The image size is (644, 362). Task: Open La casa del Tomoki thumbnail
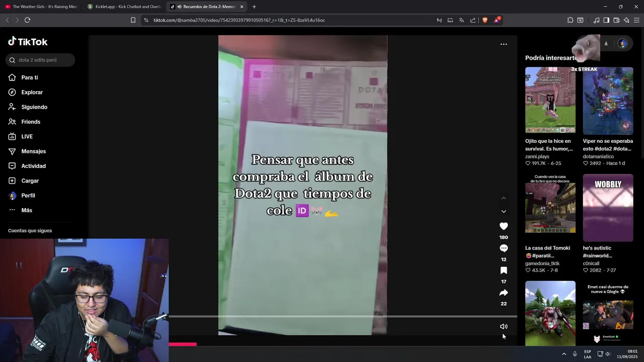550,208
